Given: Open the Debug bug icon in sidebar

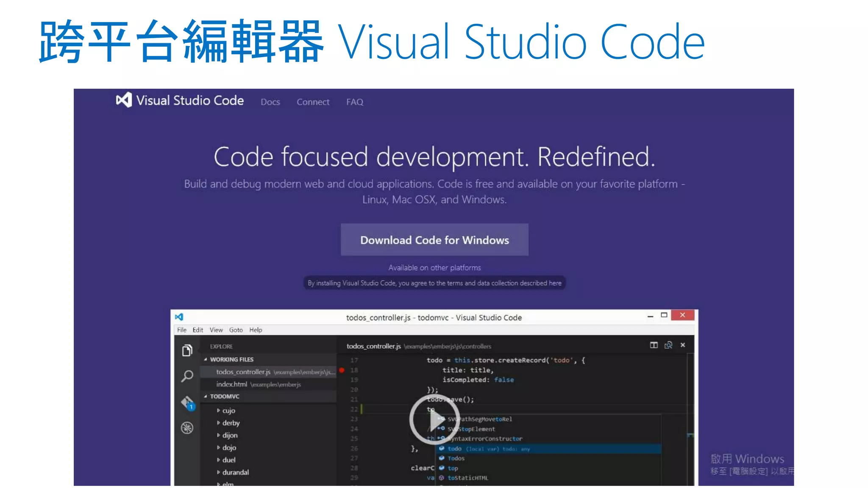Looking at the screenshot, I should (x=187, y=428).
